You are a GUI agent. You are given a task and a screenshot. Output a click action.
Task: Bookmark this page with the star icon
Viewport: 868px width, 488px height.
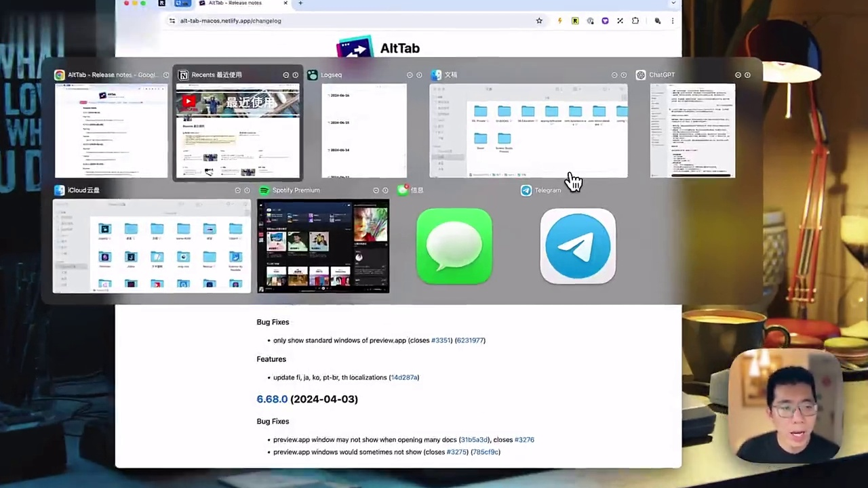[539, 21]
